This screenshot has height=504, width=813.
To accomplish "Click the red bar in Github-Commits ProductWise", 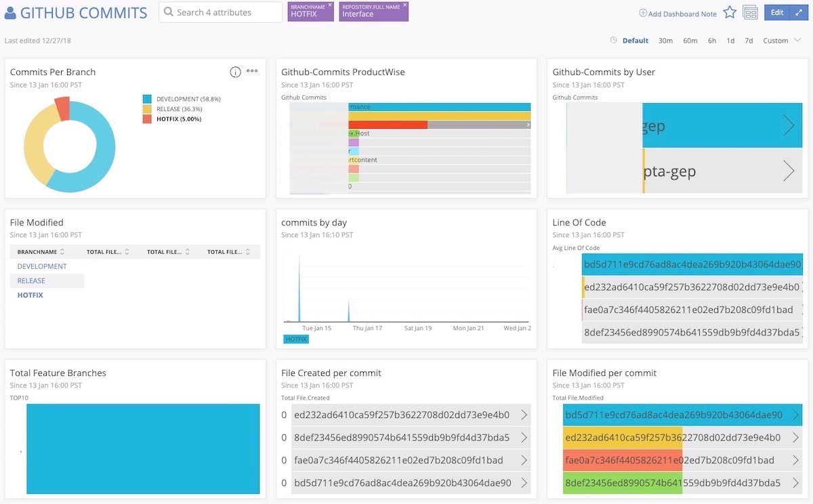I will (388, 125).
